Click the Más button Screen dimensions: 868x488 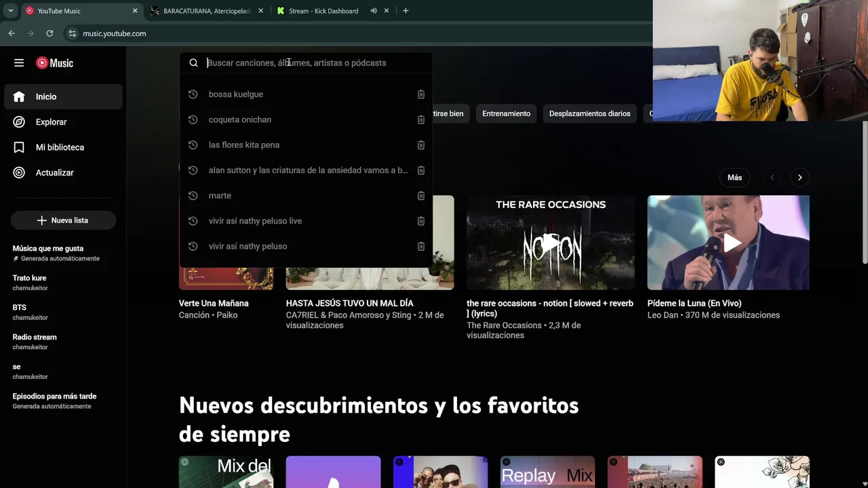[x=735, y=178]
